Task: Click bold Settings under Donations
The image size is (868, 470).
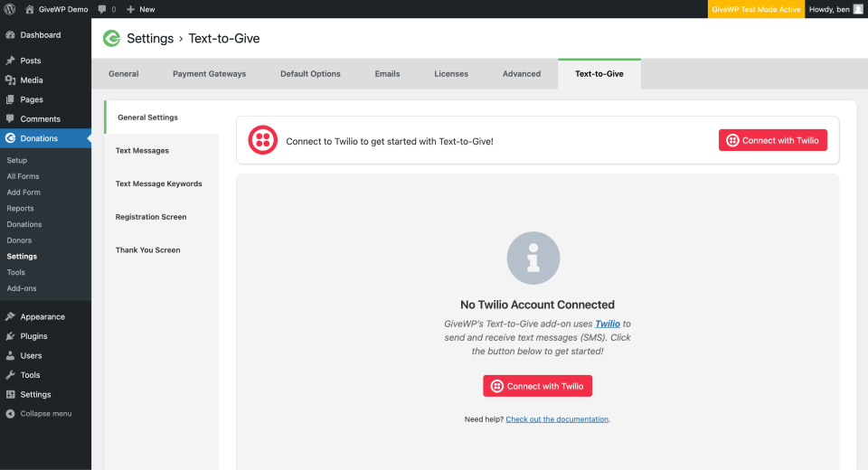Action: pyautogui.click(x=22, y=257)
